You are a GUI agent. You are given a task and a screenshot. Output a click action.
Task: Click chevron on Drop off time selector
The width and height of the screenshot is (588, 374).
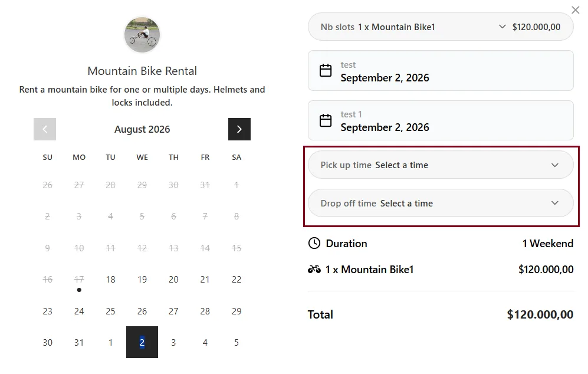[554, 203]
